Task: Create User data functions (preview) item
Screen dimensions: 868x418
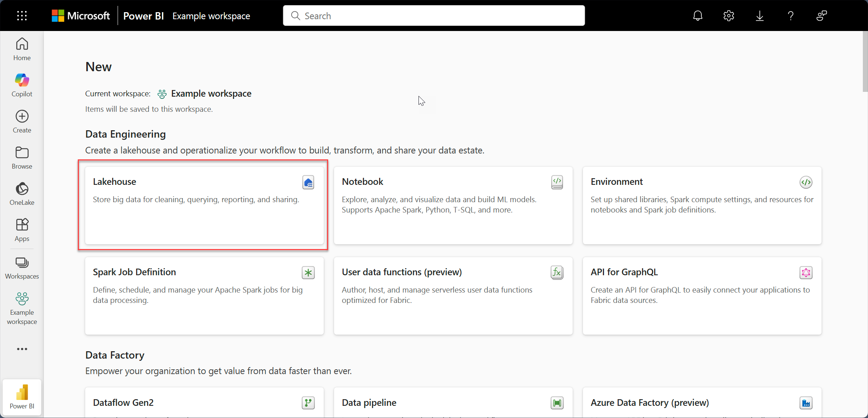Action: (453, 296)
